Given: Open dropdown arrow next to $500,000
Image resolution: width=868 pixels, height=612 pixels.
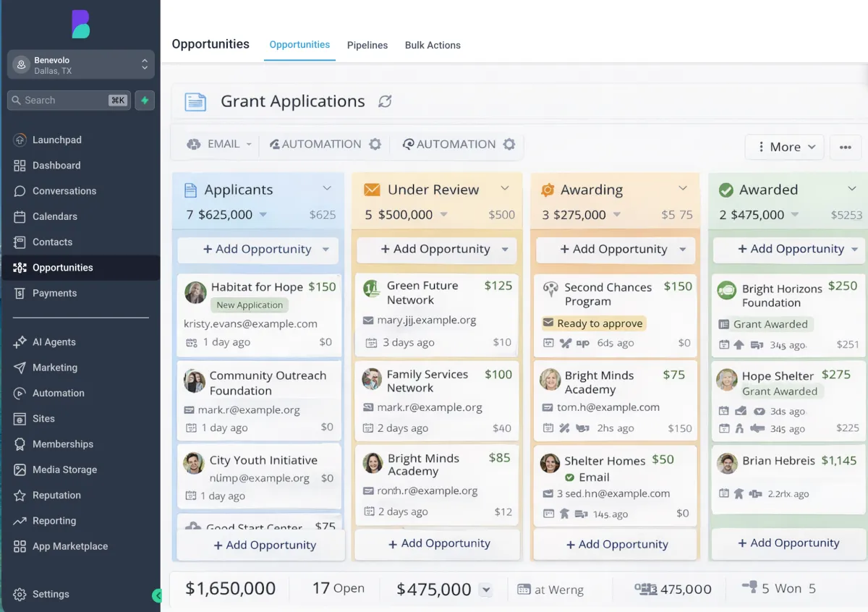Looking at the screenshot, I should [443, 215].
